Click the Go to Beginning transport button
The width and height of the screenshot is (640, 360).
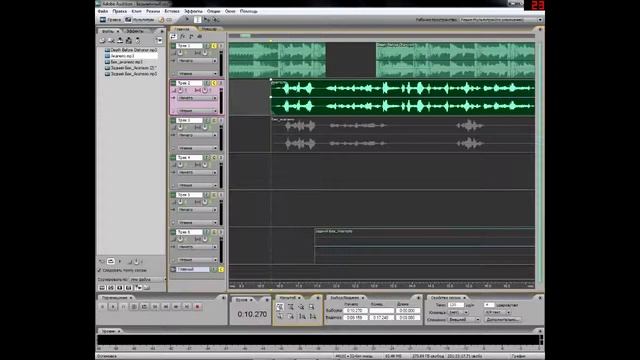[x=155, y=307]
